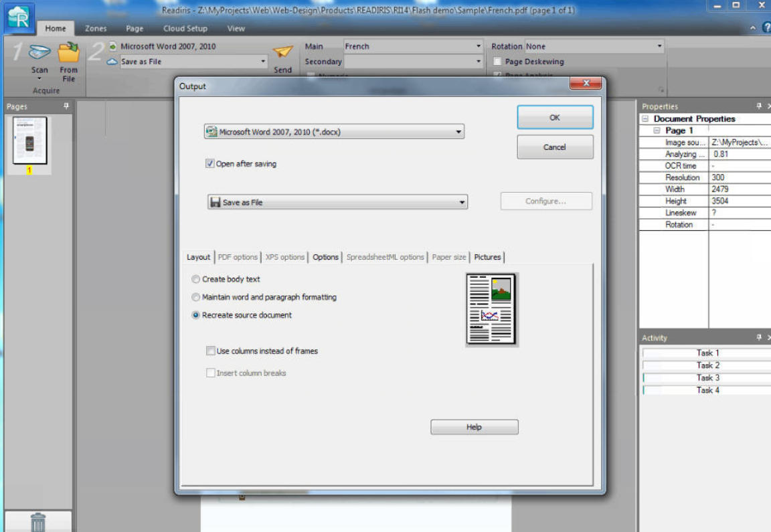Click the Scan icon in Acquire group
The image size is (771, 532).
click(39, 53)
